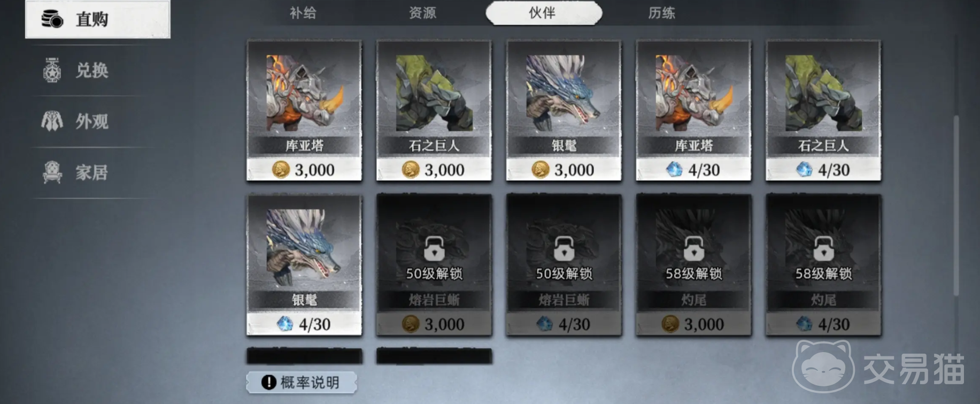Switch to the 历练 tab
This screenshot has width=980, height=404.
tap(661, 13)
